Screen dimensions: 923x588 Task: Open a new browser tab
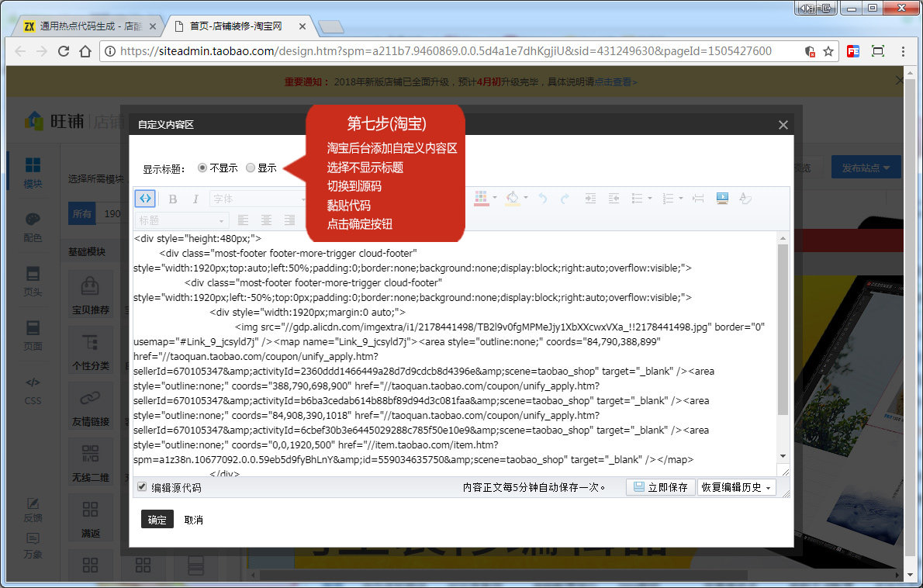point(330,27)
